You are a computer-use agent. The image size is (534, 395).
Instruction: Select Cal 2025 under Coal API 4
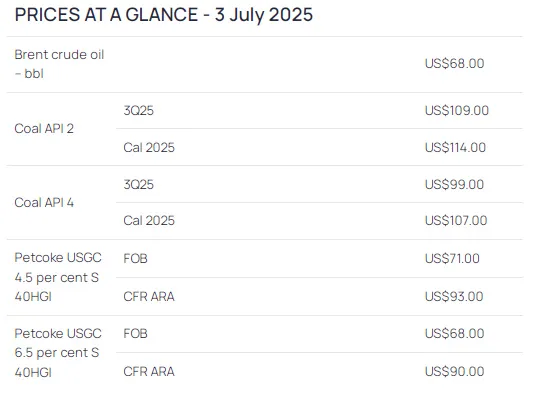149,221
